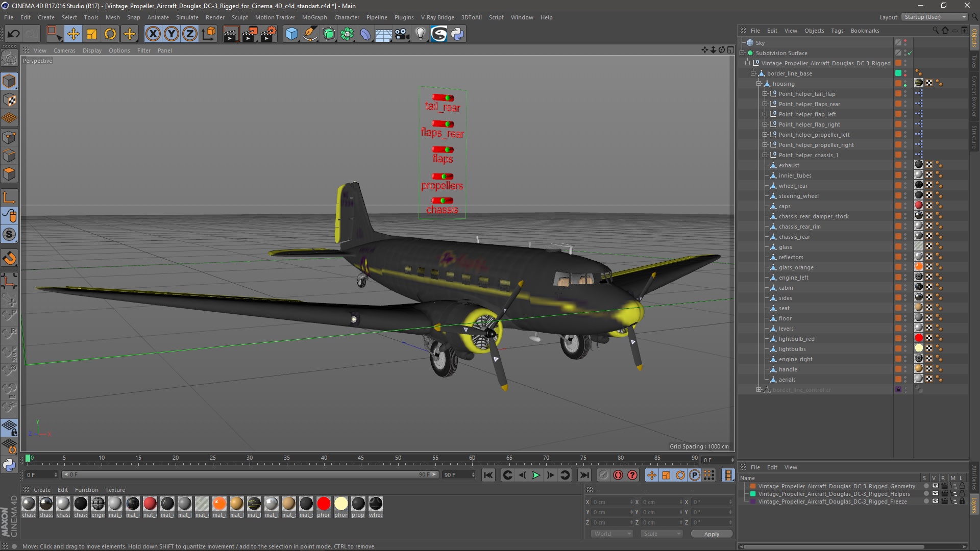Click the Floor grid object icon
Image resolution: width=980 pixels, height=551 pixels.
click(383, 34)
